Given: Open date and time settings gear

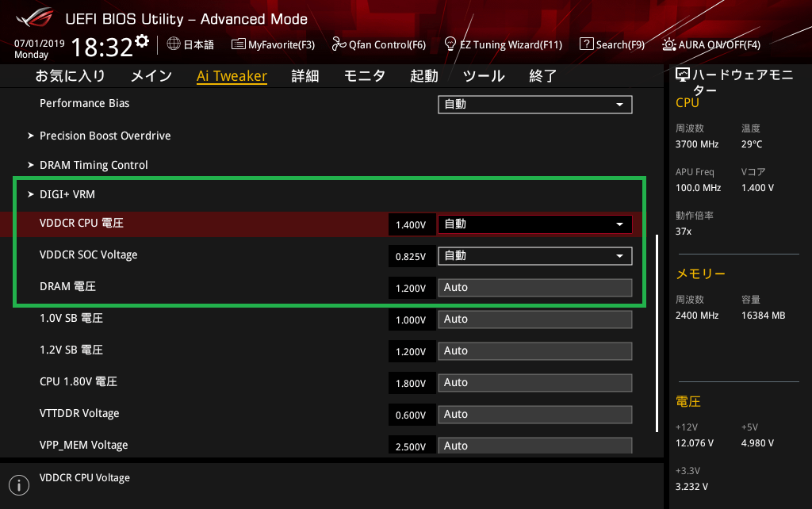Looking at the screenshot, I should coord(141,41).
